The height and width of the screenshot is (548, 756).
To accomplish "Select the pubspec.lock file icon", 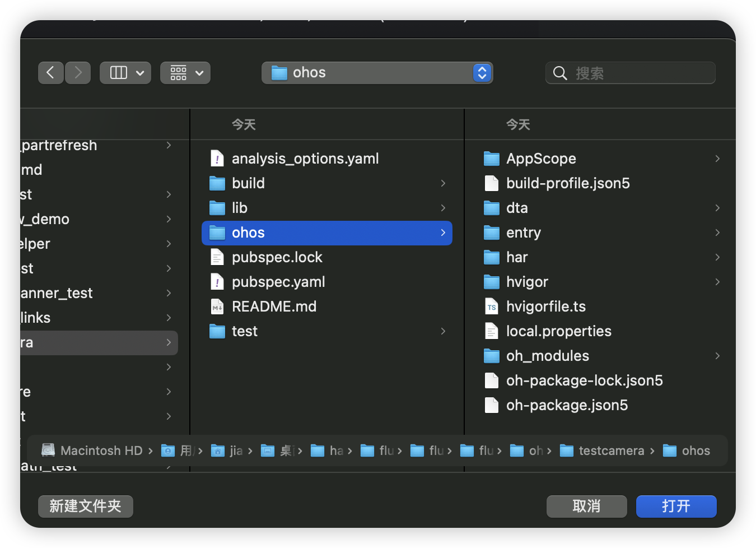I will (x=217, y=257).
